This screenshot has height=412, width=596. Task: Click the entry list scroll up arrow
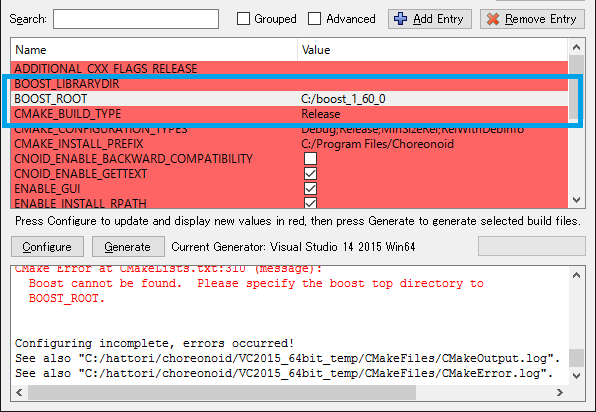point(576,47)
